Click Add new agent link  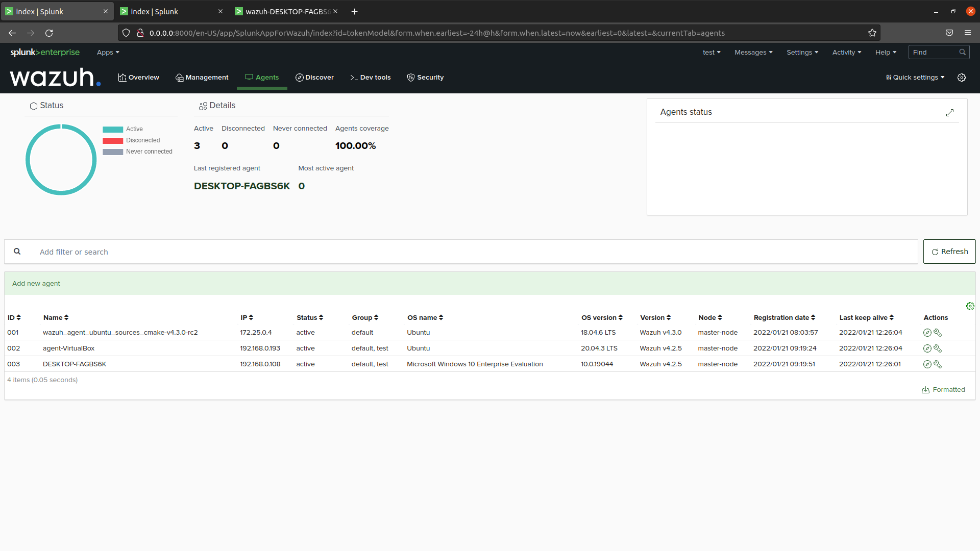(x=36, y=284)
